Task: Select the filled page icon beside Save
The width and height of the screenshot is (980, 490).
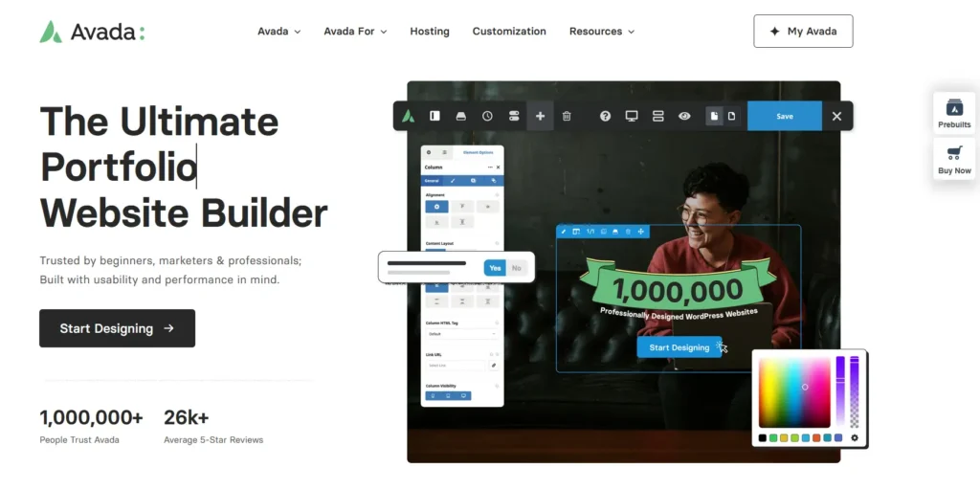Action: click(714, 116)
